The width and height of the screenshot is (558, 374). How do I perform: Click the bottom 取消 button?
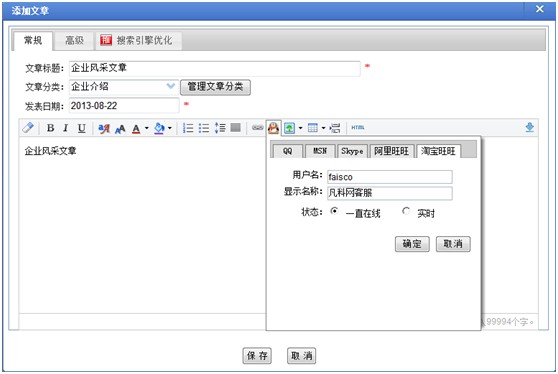pyautogui.click(x=301, y=355)
